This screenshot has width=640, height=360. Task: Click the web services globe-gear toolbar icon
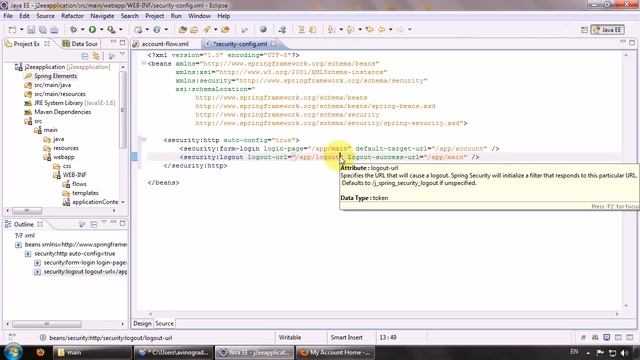(157, 29)
